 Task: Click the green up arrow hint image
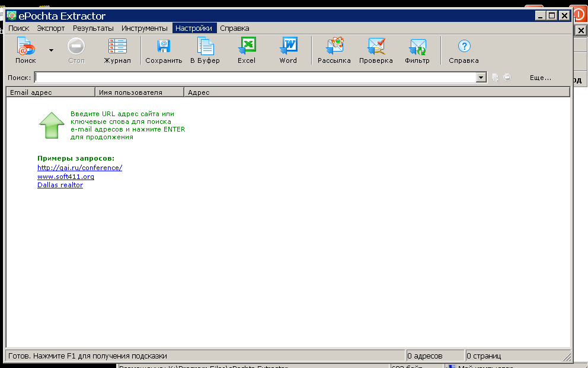click(x=52, y=126)
